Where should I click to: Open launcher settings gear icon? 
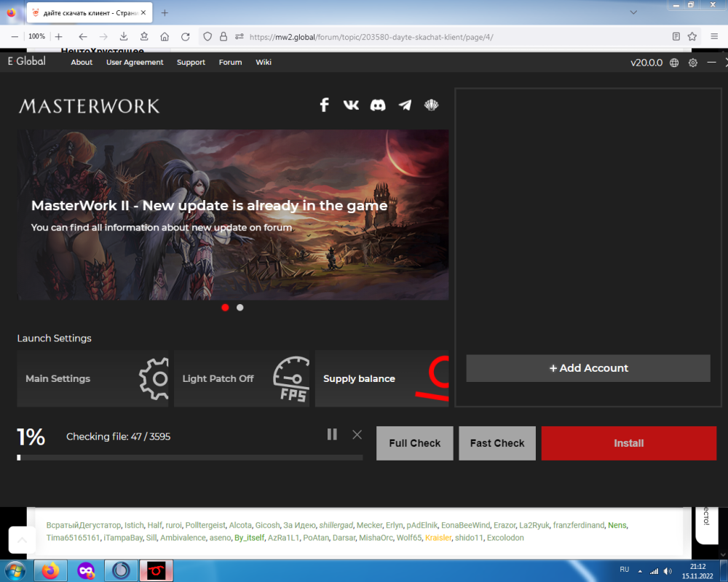[x=692, y=63]
